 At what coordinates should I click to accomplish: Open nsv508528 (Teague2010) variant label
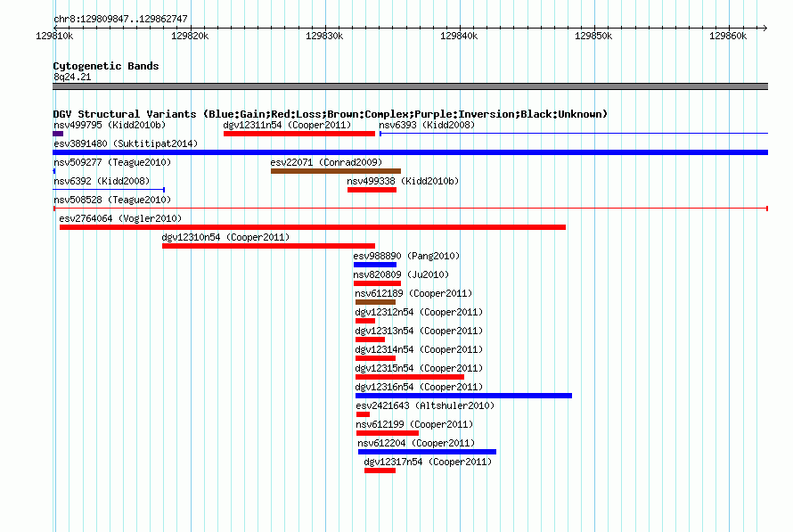pos(112,200)
